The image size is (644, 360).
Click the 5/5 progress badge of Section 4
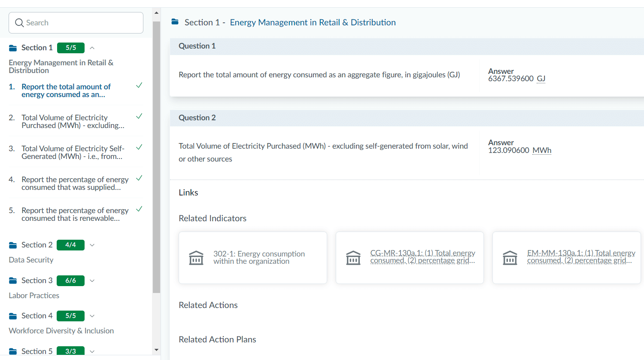(71, 316)
